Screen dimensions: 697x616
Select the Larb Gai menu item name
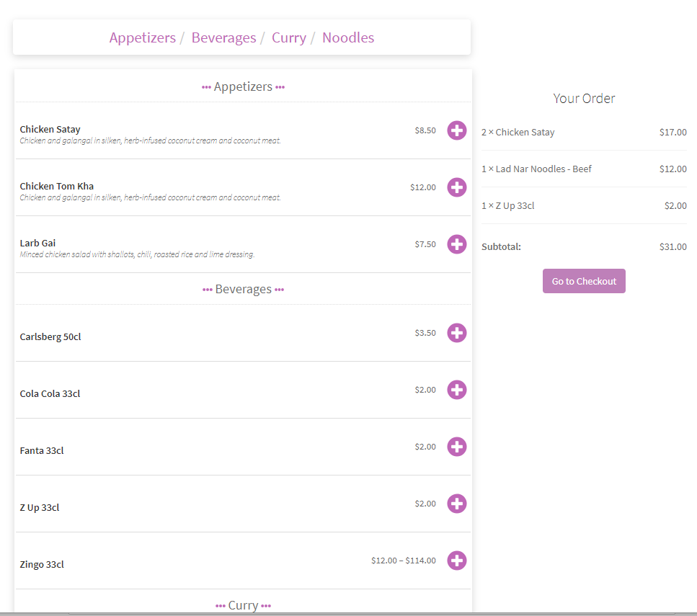point(37,243)
